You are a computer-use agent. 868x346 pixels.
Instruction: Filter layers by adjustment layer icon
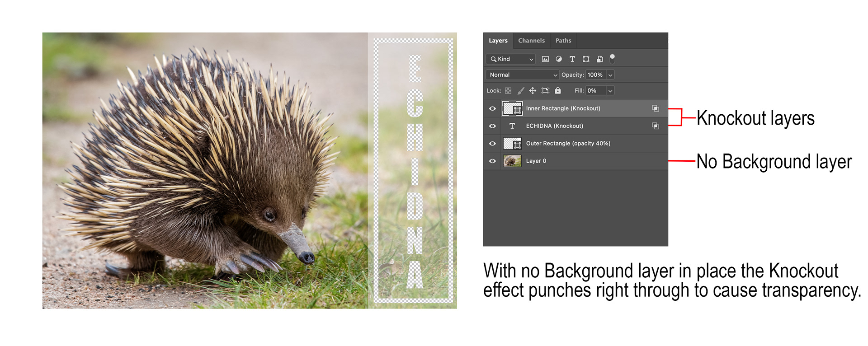[x=559, y=59]
